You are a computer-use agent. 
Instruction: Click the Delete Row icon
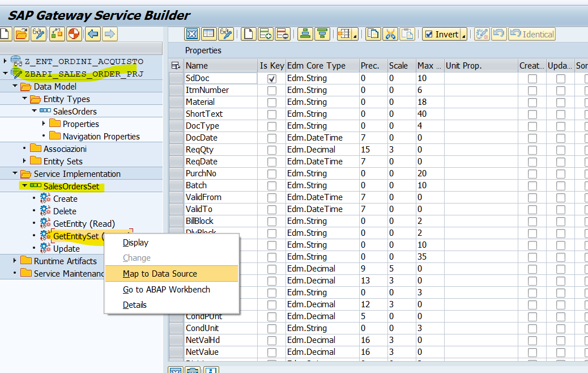click(x=282, y=34)
